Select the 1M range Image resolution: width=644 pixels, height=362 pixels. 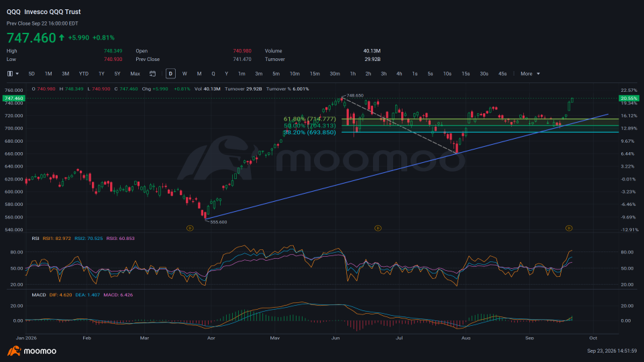48,74
